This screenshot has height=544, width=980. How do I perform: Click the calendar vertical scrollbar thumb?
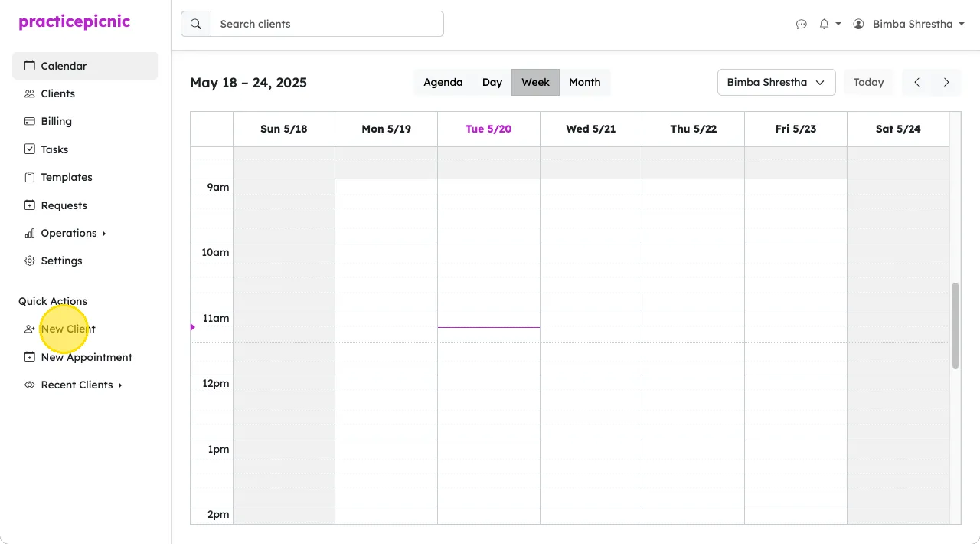(955, 326)
